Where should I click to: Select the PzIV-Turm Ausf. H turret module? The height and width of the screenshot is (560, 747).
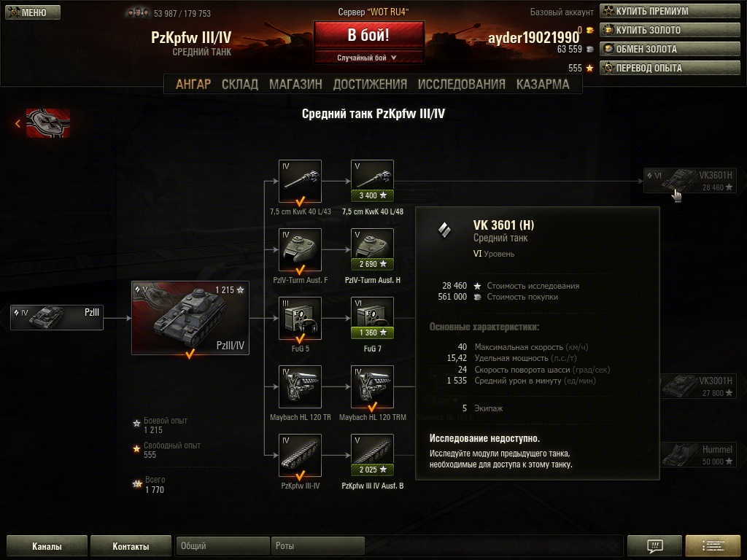(x=372, y=249)
